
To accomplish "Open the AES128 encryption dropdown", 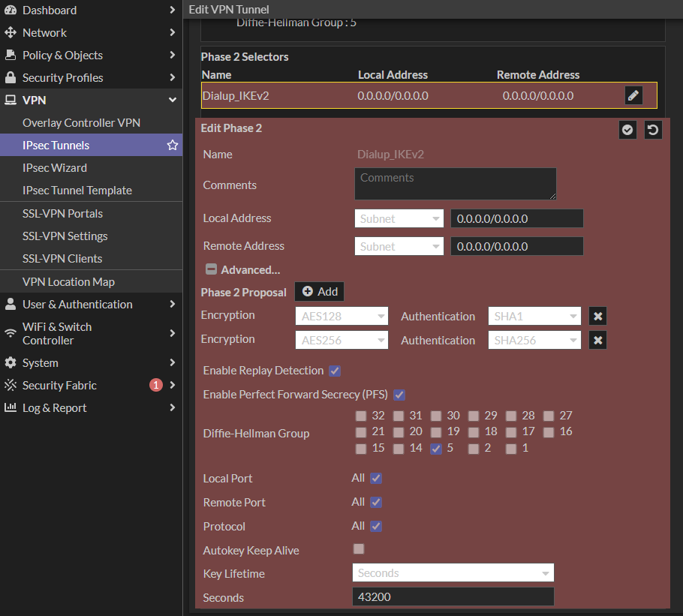I will click(x=341, y=316).
